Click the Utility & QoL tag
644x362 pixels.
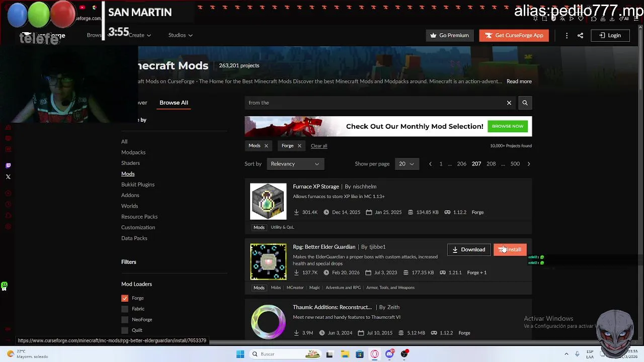[282, 227]
